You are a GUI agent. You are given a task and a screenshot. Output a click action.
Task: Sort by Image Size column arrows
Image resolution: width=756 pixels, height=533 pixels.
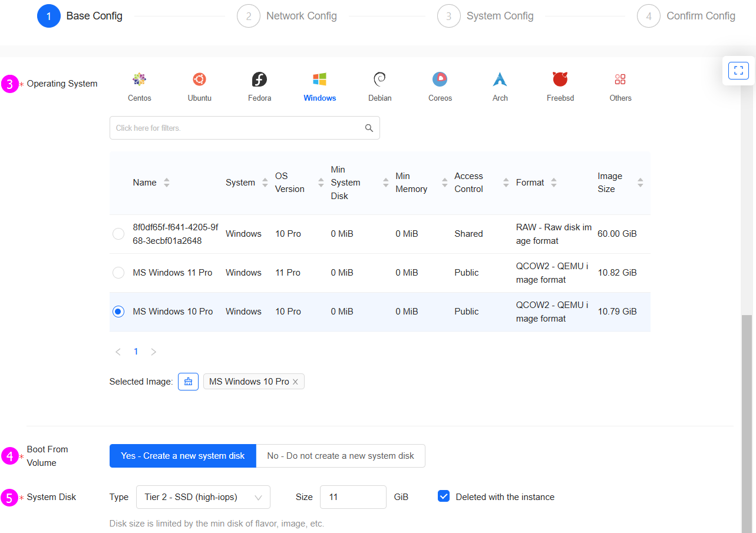click(640, 183)
